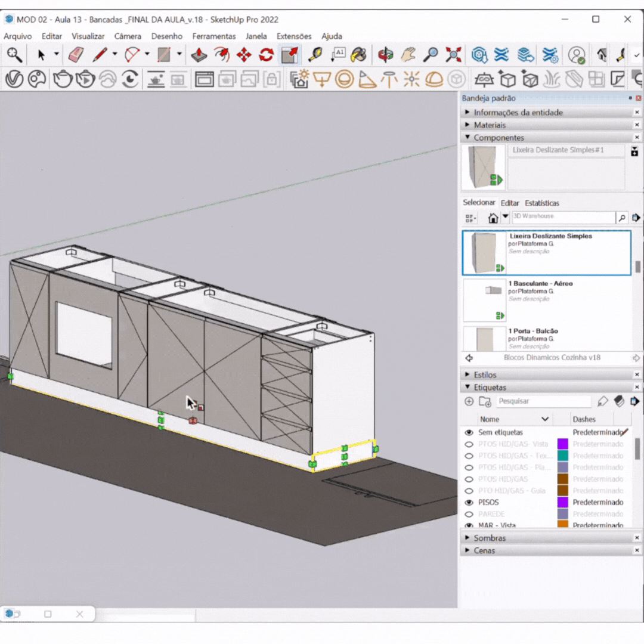The width and height of the screenshot is (644, 644).
Task: Click the purple color swatch for PISOS
Action: click(x=562, y=503)
